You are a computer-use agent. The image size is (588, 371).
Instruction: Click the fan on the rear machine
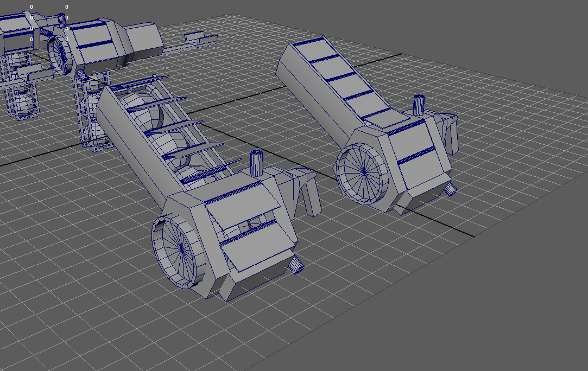pos(362,172)
